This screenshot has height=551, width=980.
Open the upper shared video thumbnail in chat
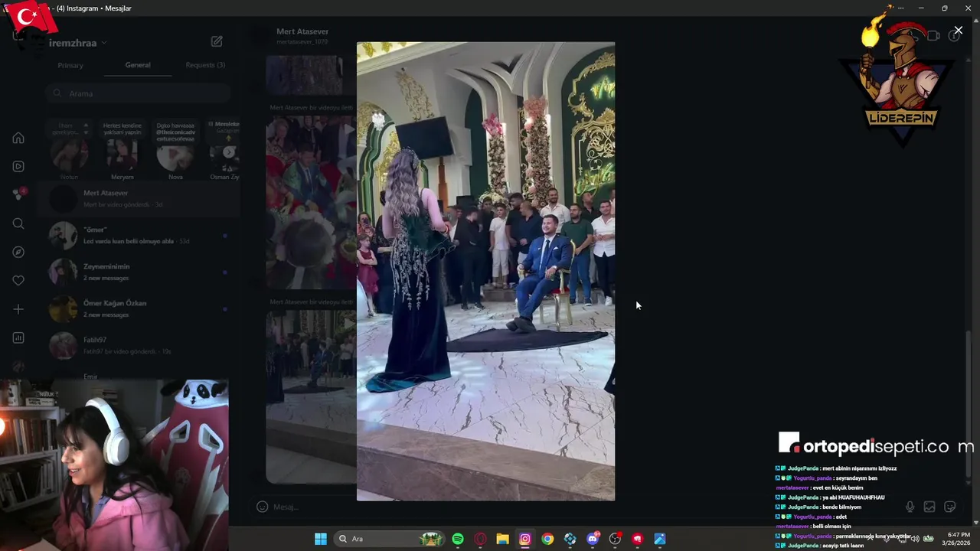[310, 201]
